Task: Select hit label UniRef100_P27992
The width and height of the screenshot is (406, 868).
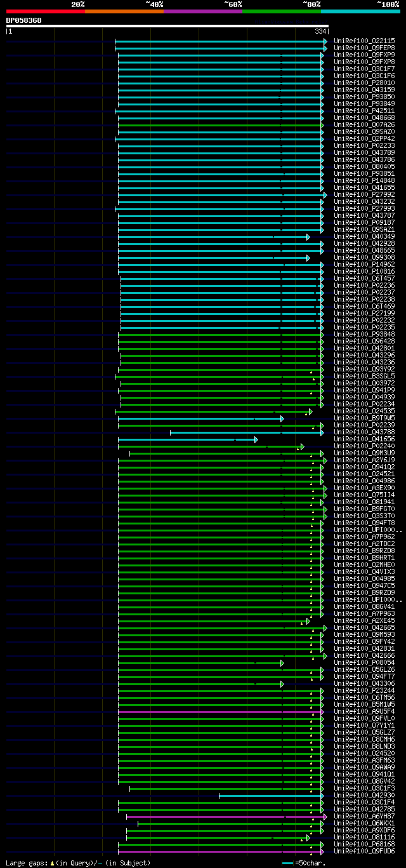Action: pos(364,194)
